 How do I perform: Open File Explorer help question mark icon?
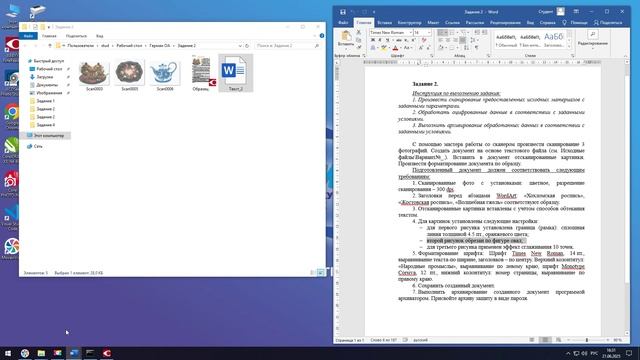click(322, 36)
